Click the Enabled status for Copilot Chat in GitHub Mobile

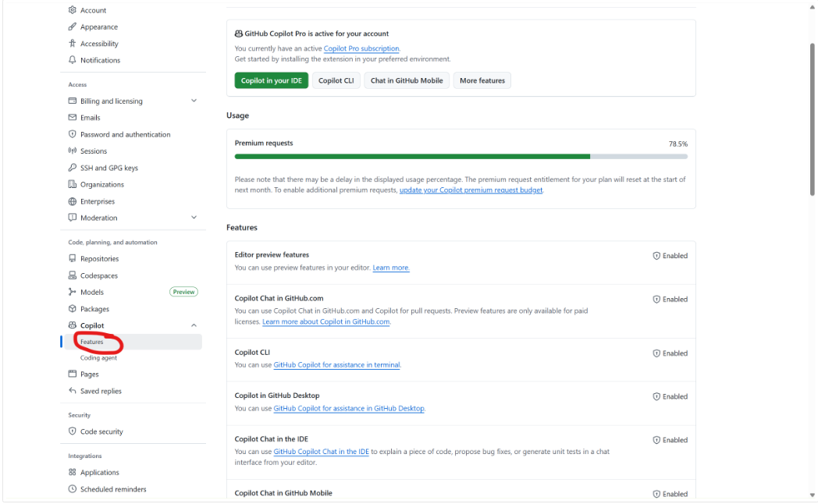click(670, 494)
